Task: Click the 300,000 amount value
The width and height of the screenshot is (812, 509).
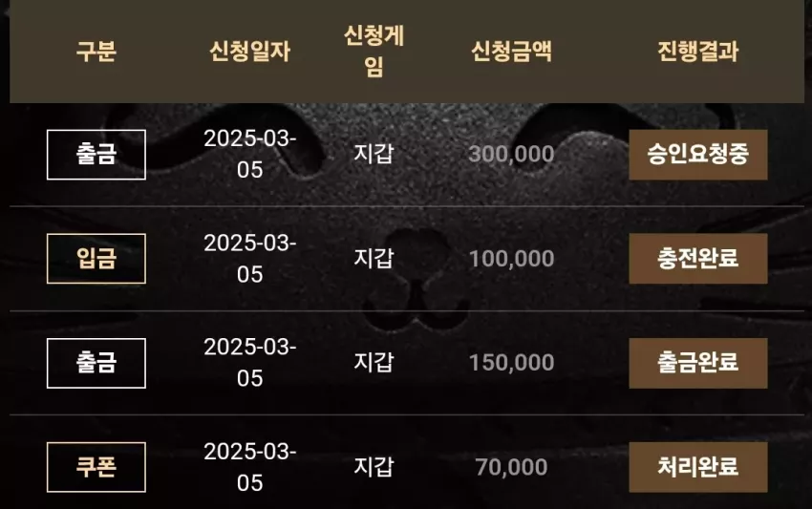Action: 512,155
